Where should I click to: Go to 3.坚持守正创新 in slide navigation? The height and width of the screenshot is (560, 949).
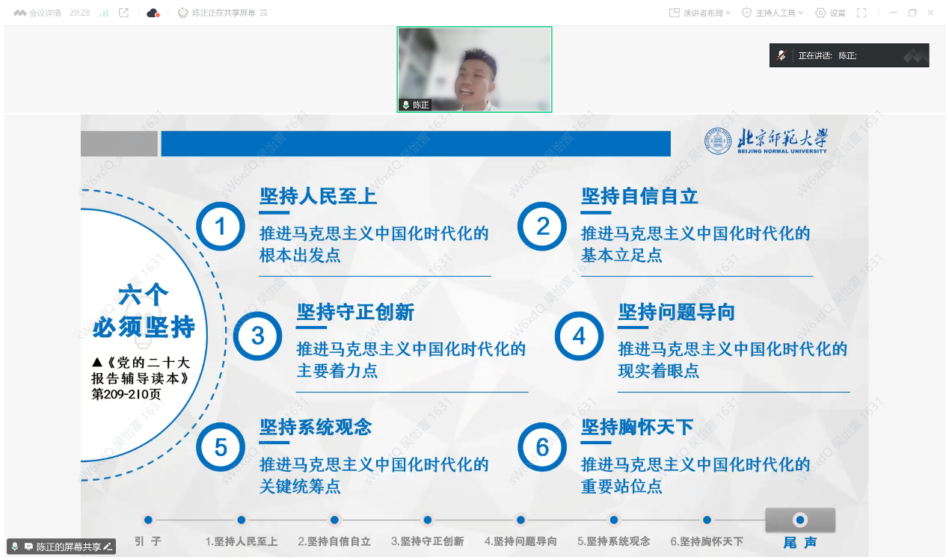point(427,520)
